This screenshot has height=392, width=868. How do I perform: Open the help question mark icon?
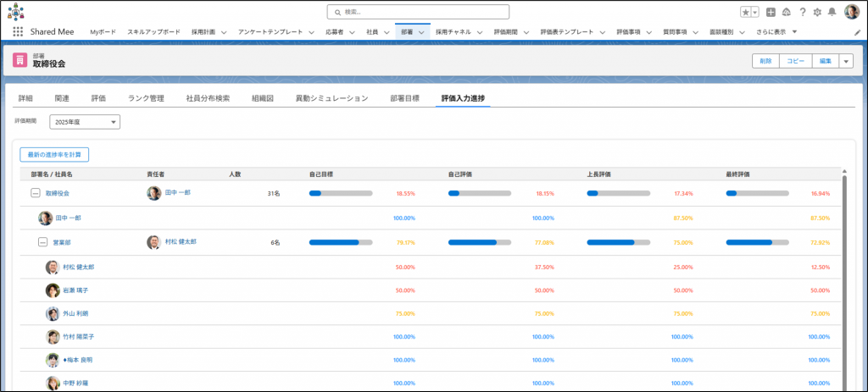802,12
